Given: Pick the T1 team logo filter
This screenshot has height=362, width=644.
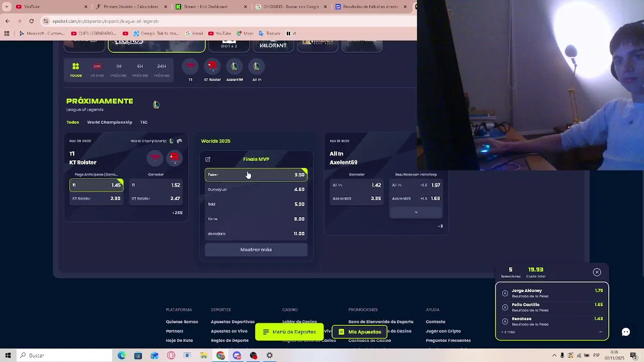Looking at the screenshot, I should point(190,66).
